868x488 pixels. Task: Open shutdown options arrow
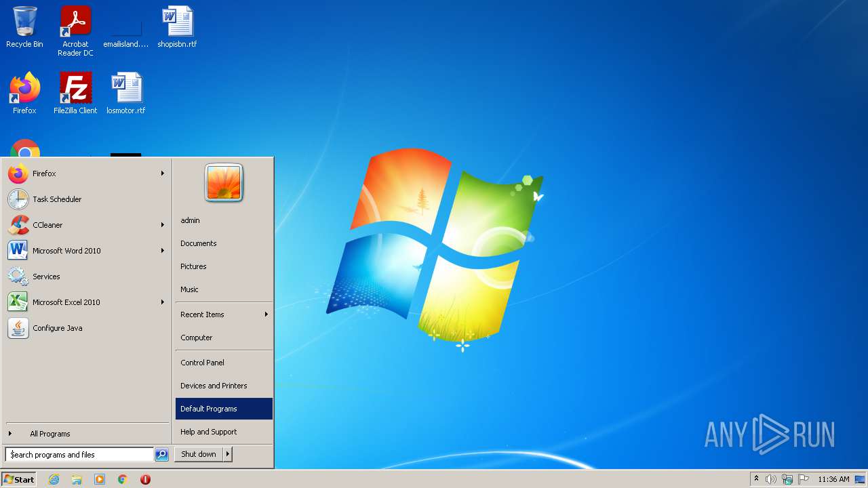point(228,454)
